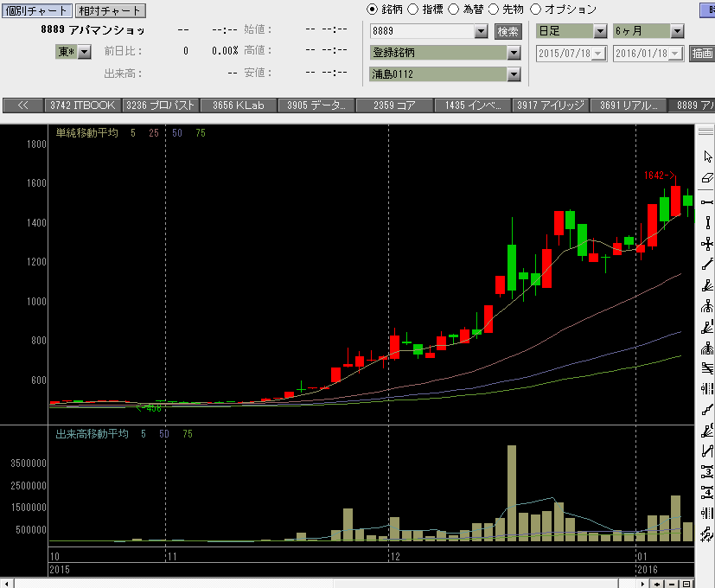Select the 4-level range tool
This screenshot has height=588, width=715.
707,493
